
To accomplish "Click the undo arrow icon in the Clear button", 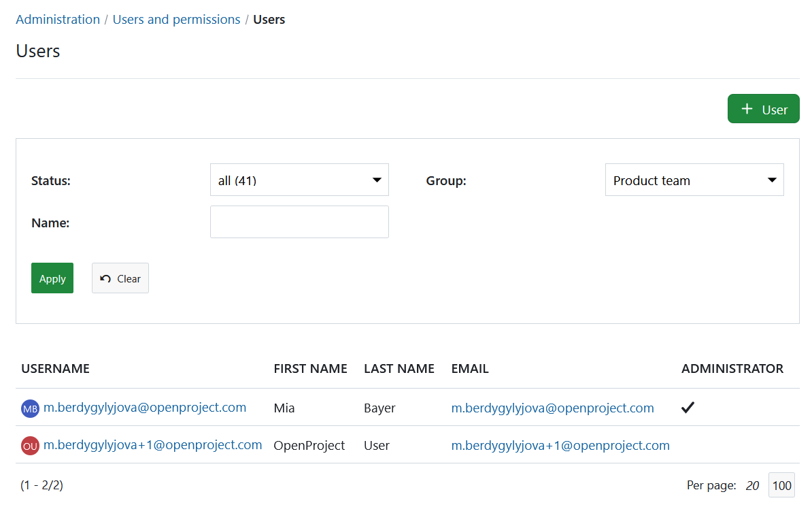I will [x=106, y=278].
